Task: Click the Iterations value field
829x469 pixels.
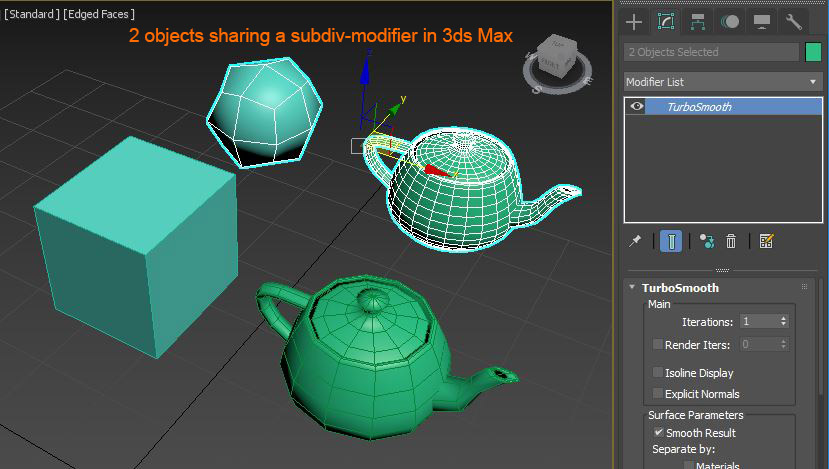Action: pos(759,321)
